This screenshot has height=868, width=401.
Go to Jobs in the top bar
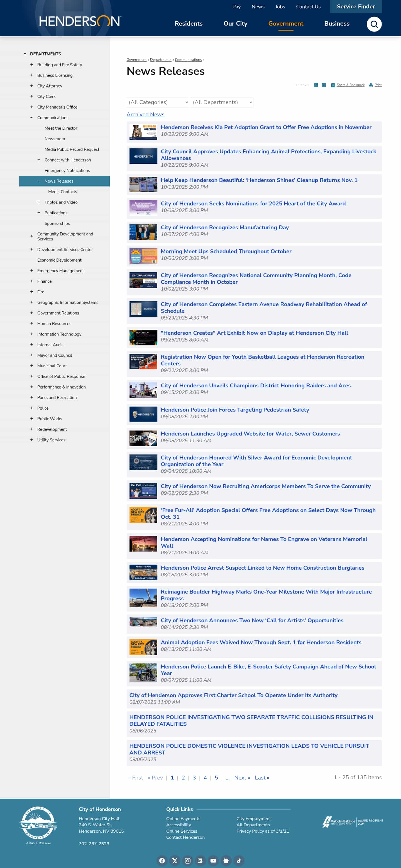[280, 6]
